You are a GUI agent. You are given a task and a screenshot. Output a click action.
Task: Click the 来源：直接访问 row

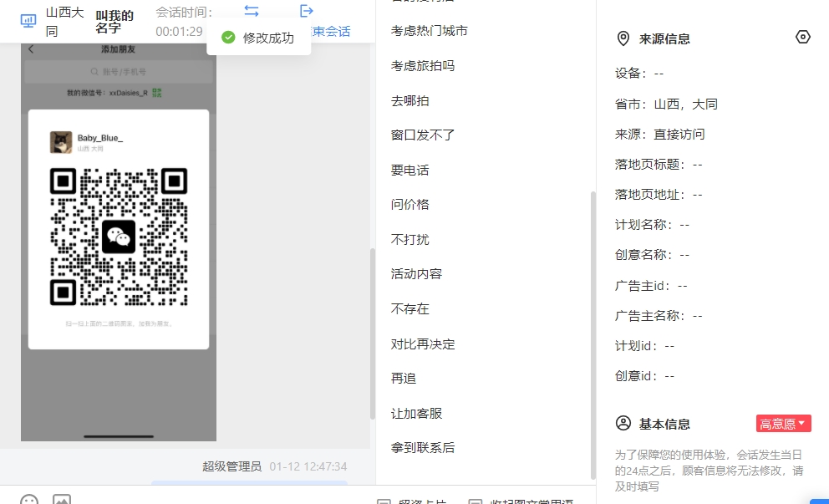(x=660, y=134)
